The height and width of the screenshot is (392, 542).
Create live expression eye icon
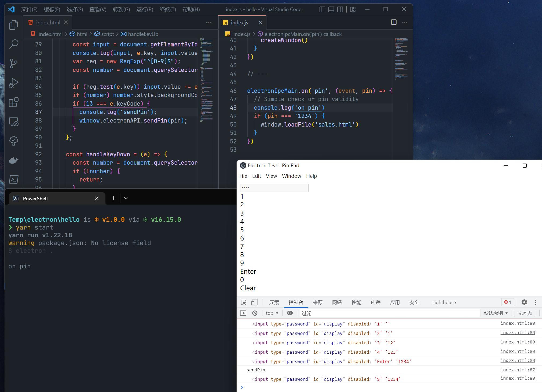click(290, 313)
